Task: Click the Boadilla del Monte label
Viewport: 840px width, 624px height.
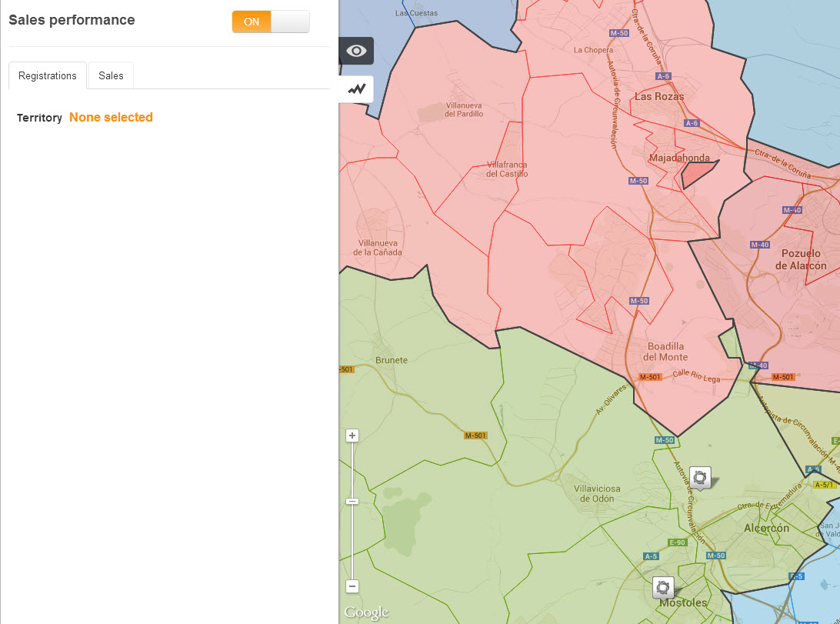Action: pyautogui.click(x=665, y=352)
